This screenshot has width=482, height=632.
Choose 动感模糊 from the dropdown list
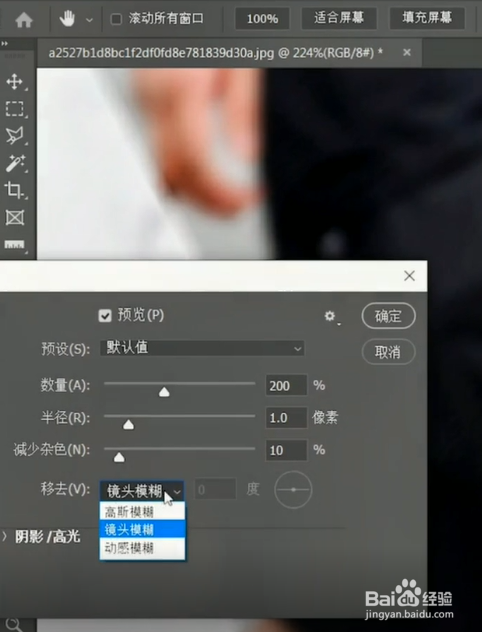pos(142,548)
